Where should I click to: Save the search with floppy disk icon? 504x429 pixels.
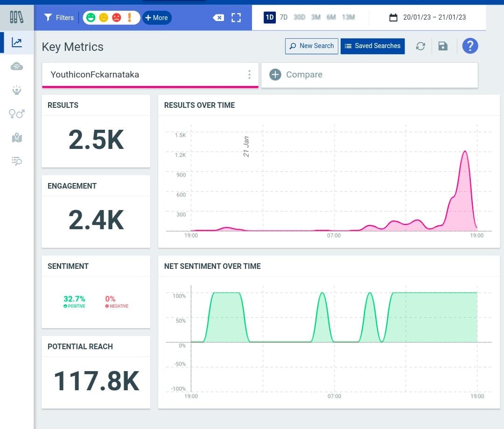coord(443,46)
